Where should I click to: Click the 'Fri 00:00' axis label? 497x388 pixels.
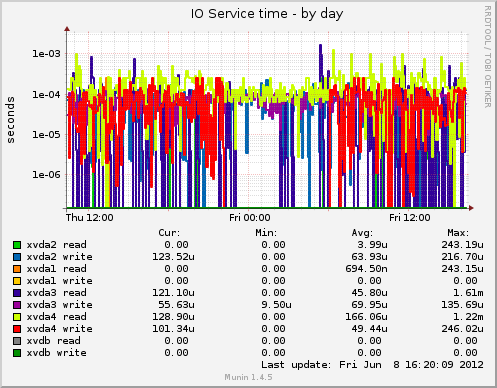tap(250, 218)
